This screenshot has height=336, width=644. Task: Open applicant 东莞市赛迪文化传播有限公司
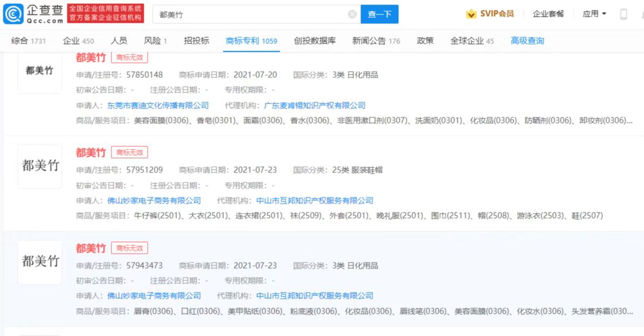point(158,106)
